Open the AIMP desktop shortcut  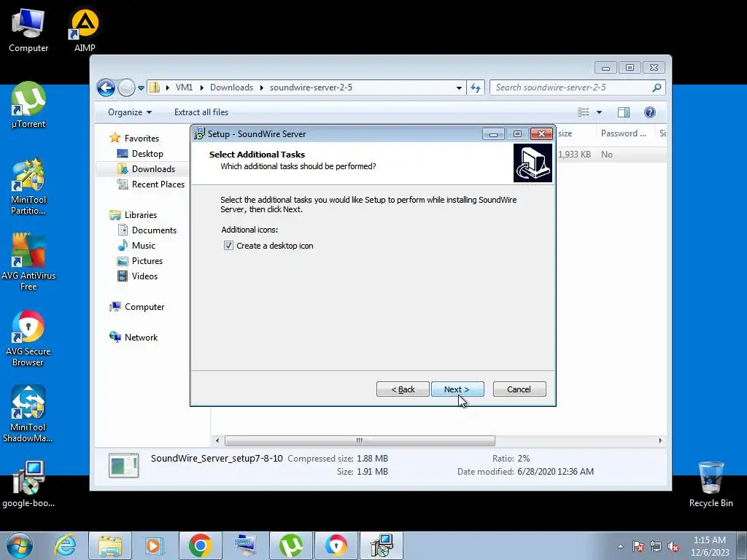click(x=85, y=31)
